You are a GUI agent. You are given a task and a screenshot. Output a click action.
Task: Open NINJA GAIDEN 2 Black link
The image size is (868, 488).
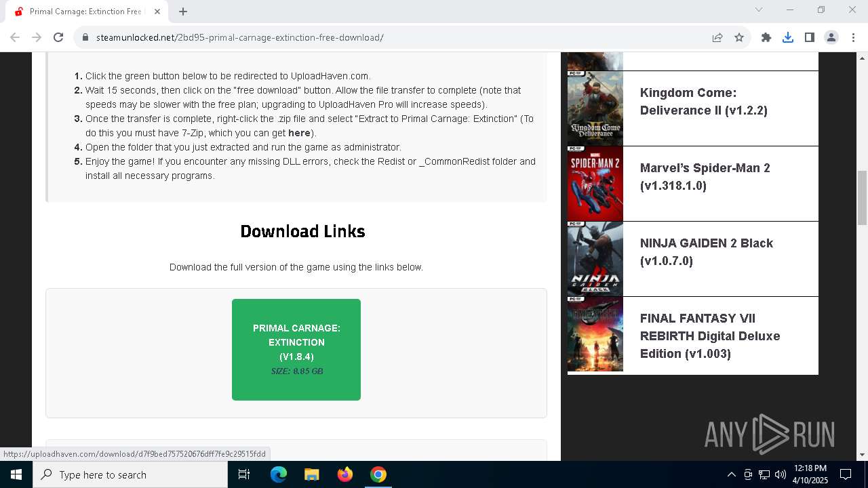click(707, 252)
